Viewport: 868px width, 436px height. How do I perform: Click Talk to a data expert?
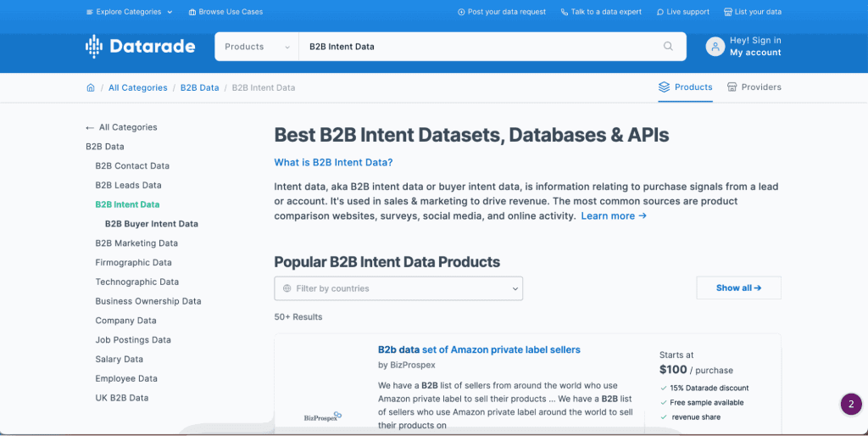[601, 12]
